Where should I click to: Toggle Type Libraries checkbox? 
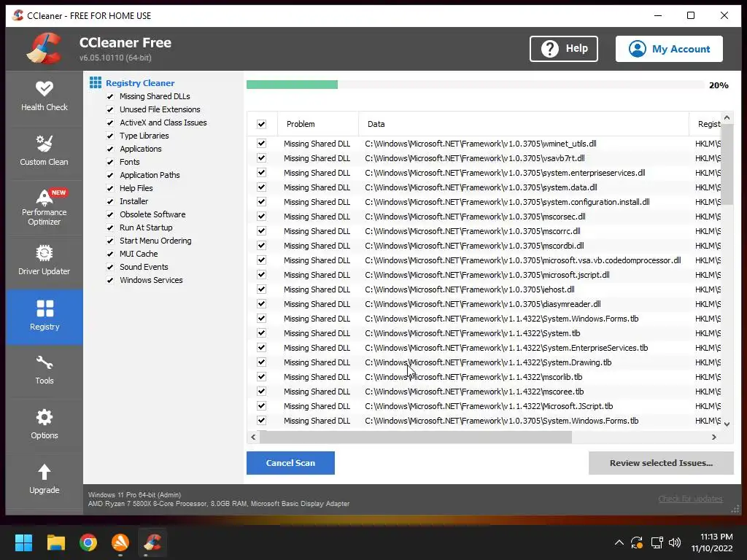[110, 136]
